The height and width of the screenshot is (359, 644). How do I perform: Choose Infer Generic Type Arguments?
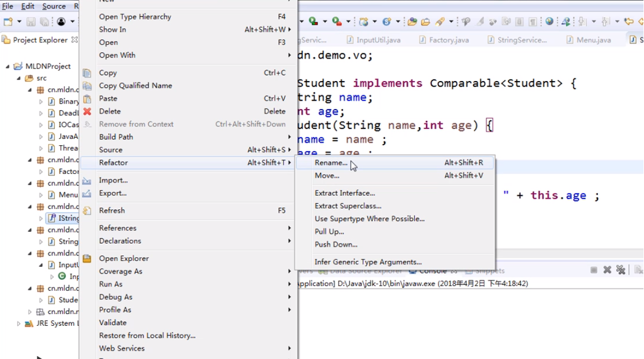tap(395, 262)
